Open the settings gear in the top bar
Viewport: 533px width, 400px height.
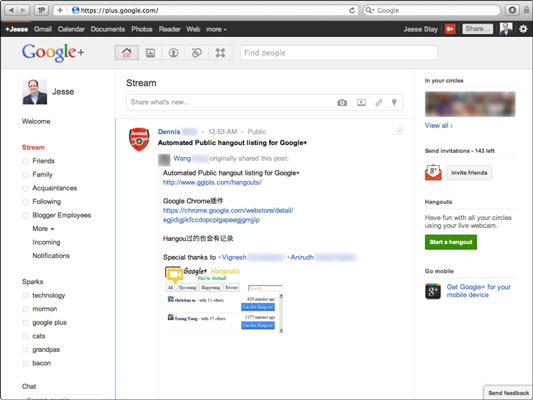click(x=523, y=29)
